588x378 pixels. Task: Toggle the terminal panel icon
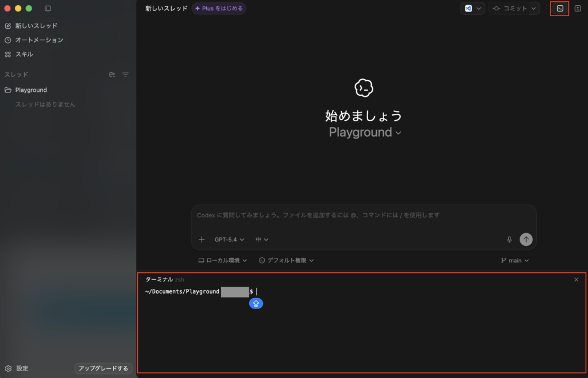pos(560,9)
